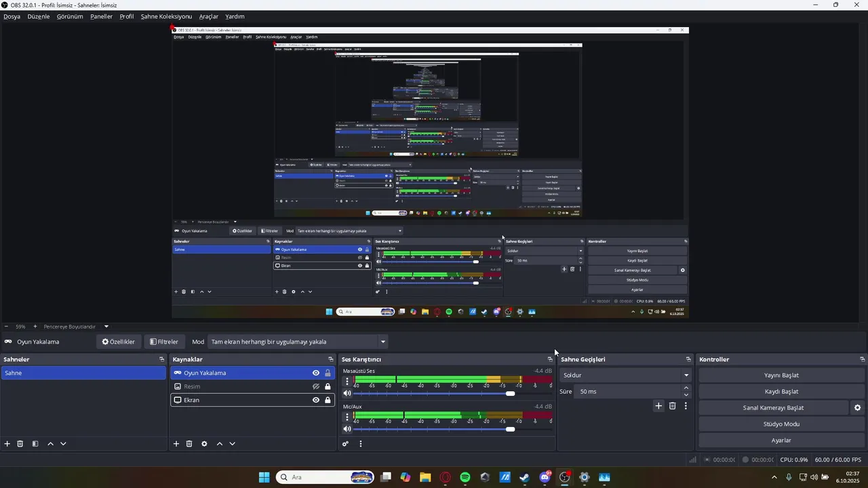The width and height of the screenshot is (868, 488).
Task: Open the Düzenle menu
Action: point(39,16)
